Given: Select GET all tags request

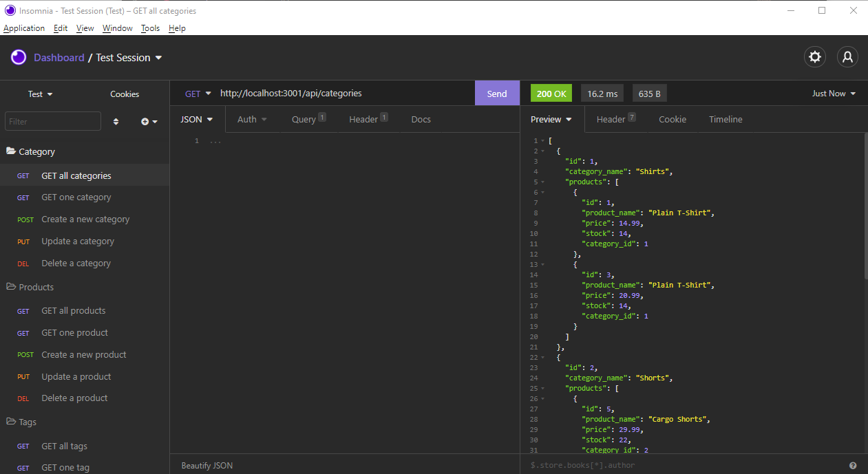Looking at the screenshot, I should pos(85,446).
